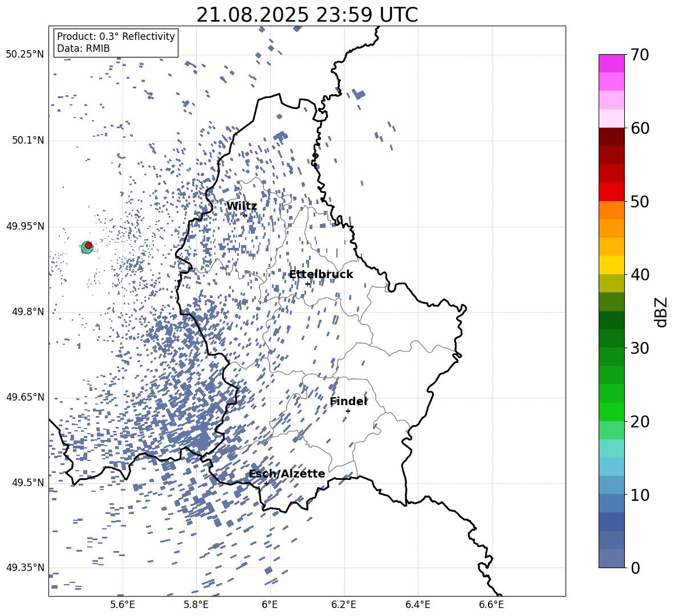The image size is (675, 616).
Task: Click the bright green swatch near 20
Action: (x=611, y=412)
